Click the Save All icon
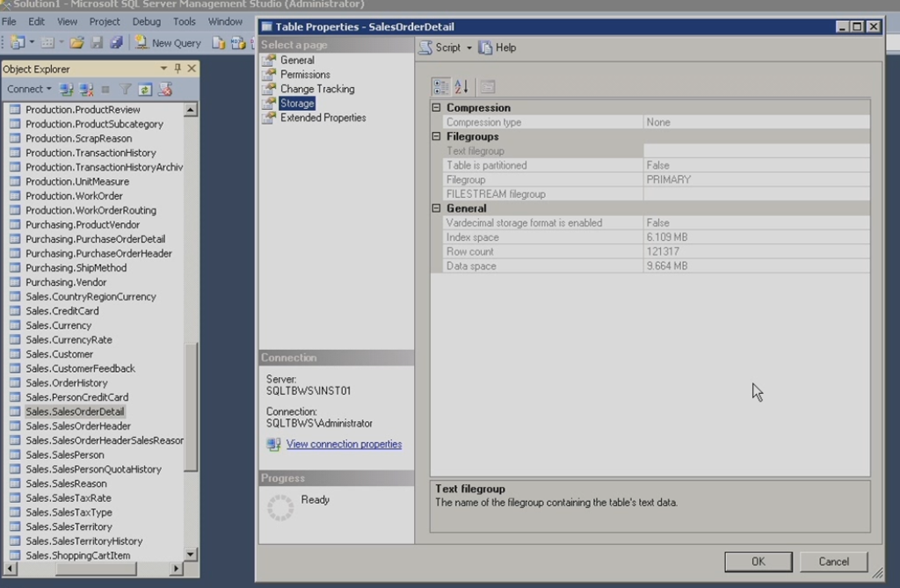900x588 pixels. click(x=117, y=42)
